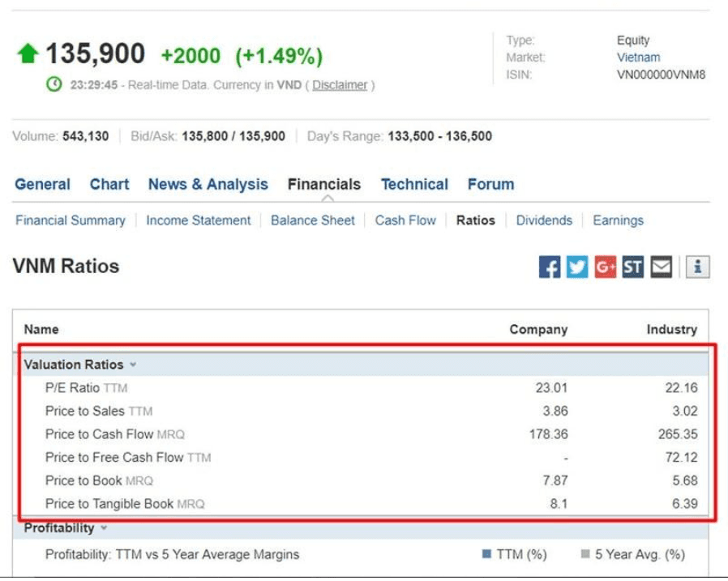This screenshot has height=581, width=728.
Task: Open the info icon button
Action: pos(697,267)
